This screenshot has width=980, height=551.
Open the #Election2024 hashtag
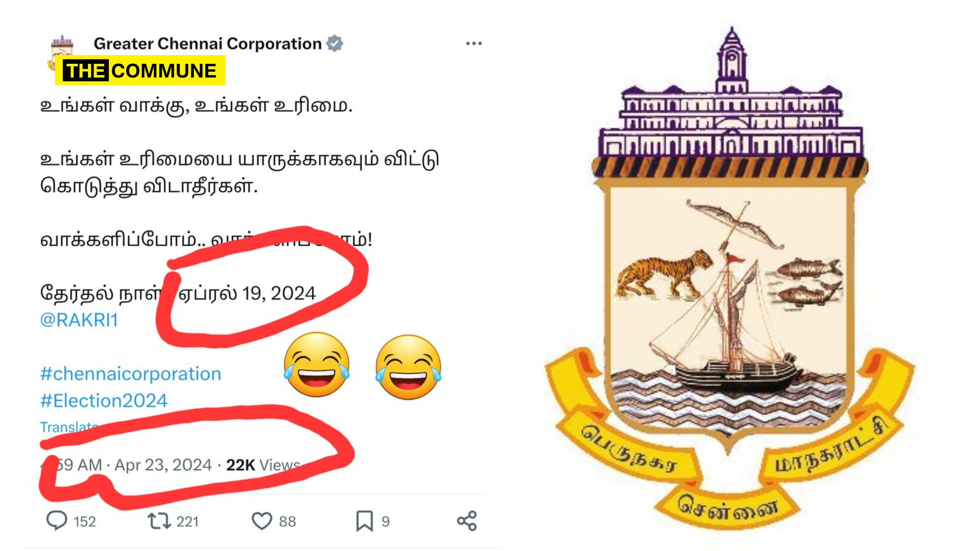(104, 401)
